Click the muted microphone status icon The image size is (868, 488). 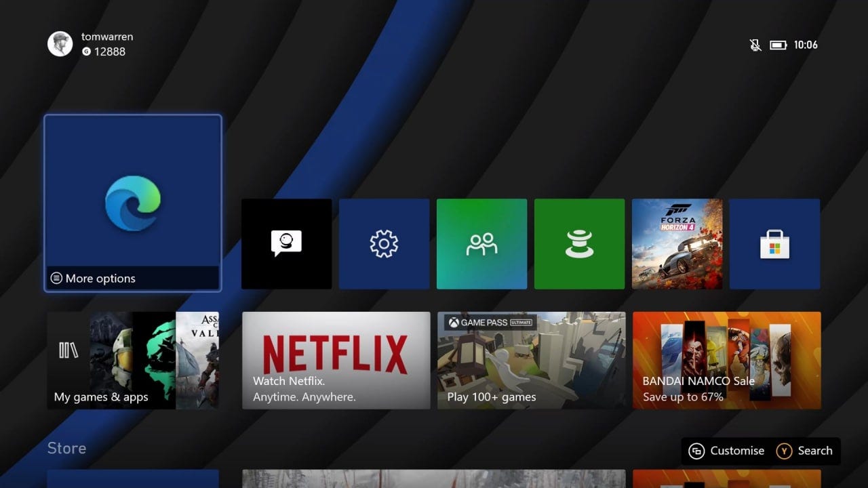pyautogui.click(x=755, y=45)
